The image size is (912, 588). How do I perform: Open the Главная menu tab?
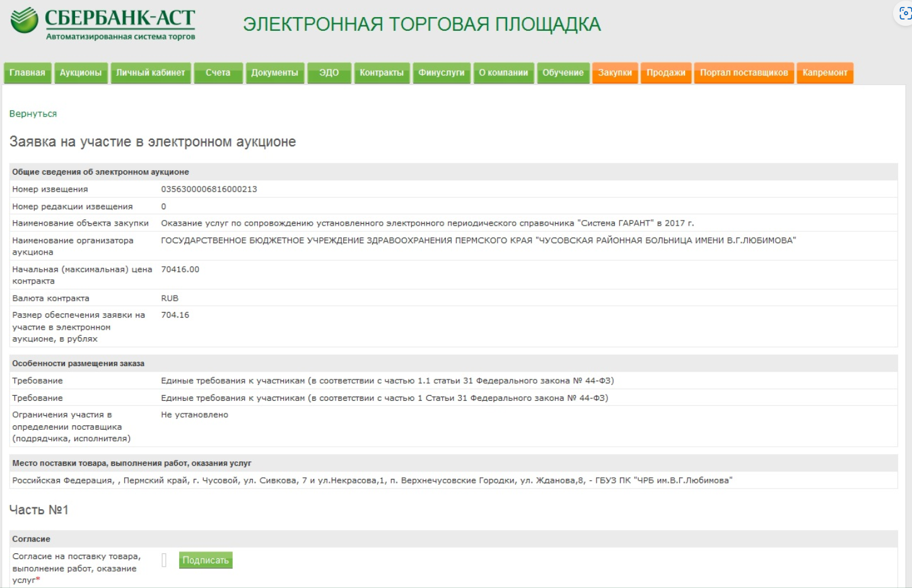pos(27,72)
